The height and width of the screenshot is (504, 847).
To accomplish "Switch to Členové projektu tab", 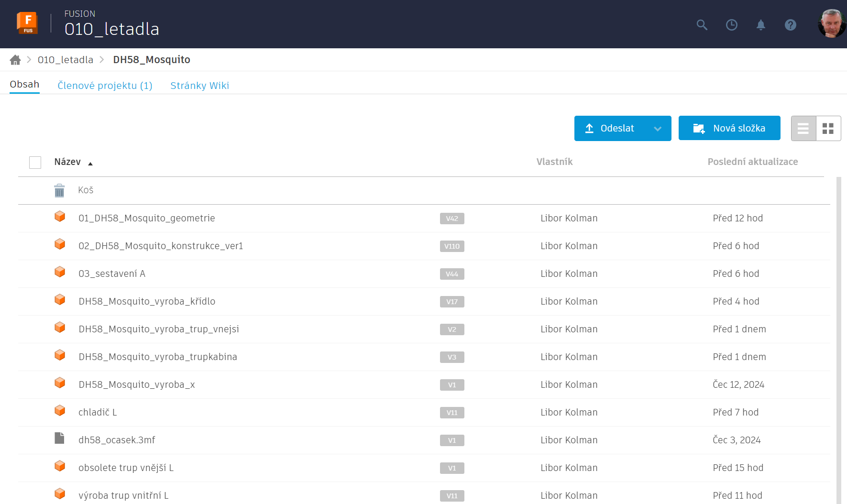I will coord(105,86).
